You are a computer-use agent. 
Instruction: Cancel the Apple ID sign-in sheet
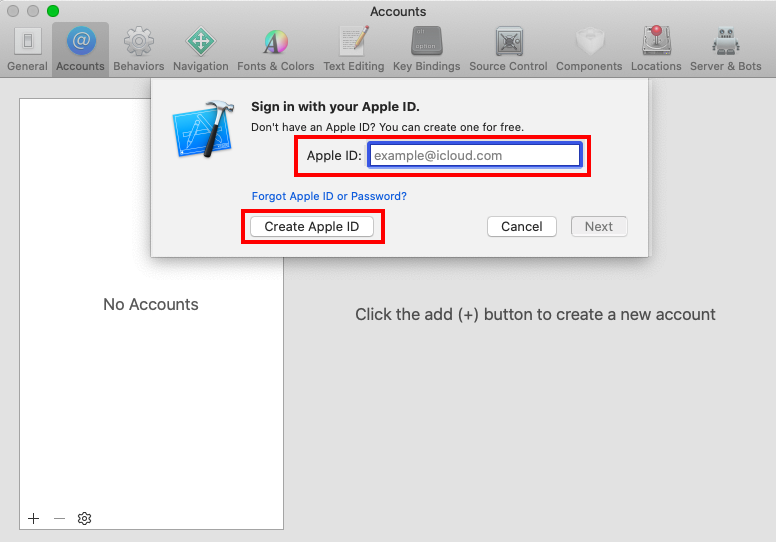tap(522, 227)
